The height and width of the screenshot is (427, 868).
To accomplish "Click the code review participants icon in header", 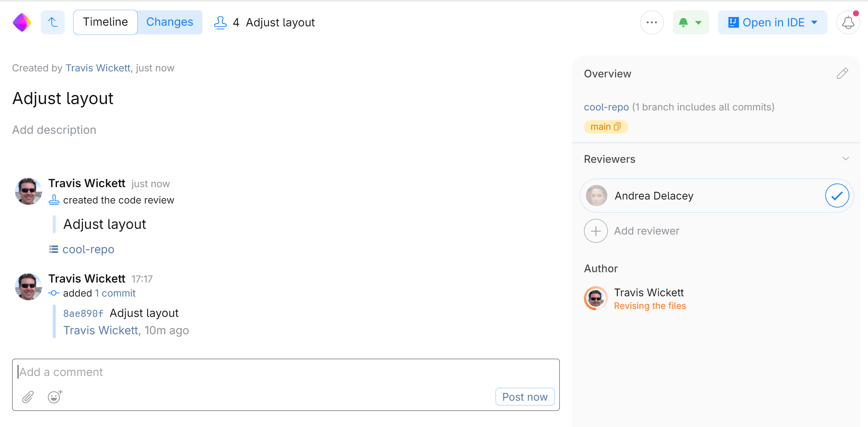I will tap(220, 22).
